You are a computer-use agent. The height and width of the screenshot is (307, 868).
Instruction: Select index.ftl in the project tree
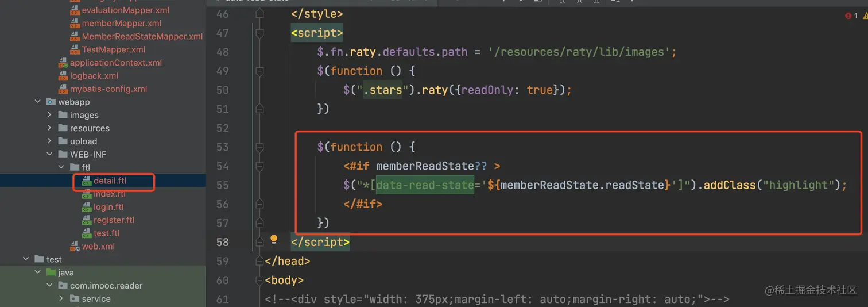pyautogui.click(x=110, y=194)
